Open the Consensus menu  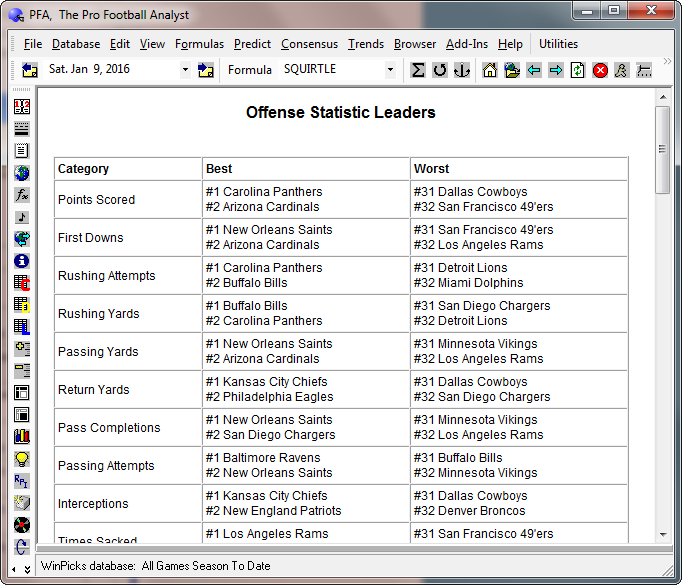[309, 44]
